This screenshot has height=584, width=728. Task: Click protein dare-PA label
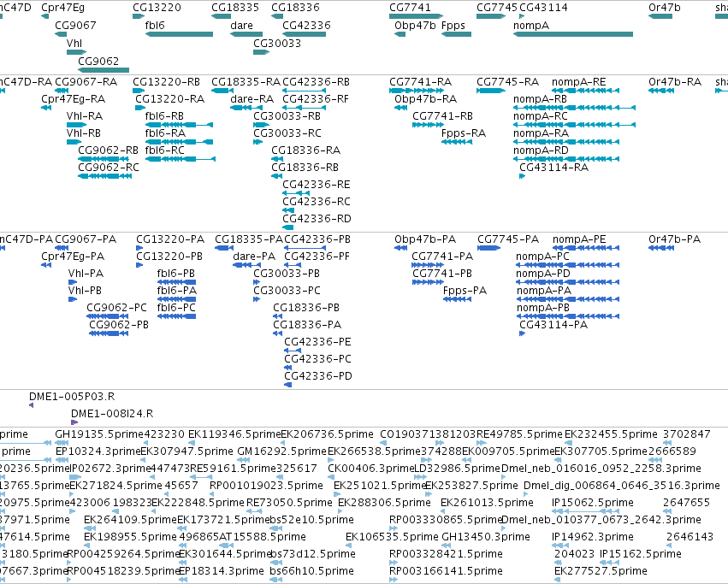[x=254, y=257]
